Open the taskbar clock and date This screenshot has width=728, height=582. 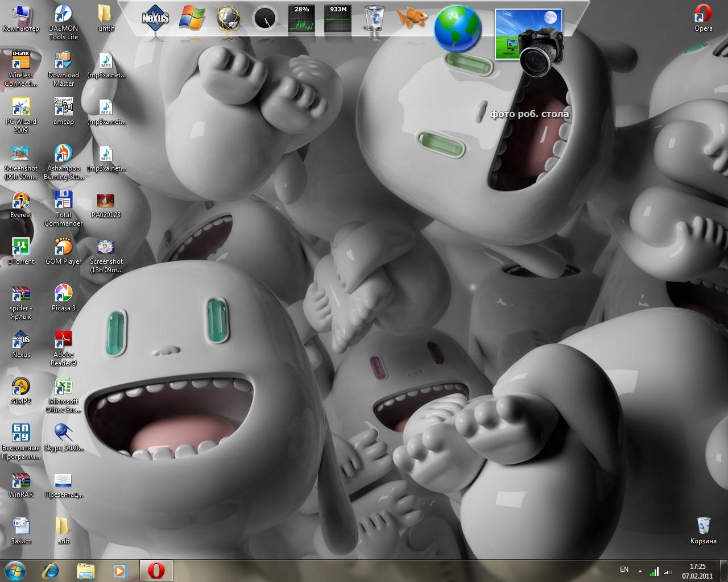(697, 571)
